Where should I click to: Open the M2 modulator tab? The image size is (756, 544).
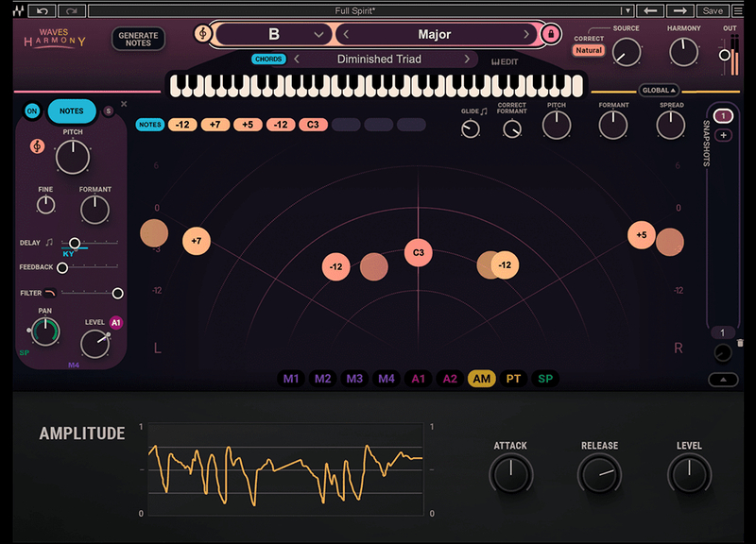pos(322,379)
